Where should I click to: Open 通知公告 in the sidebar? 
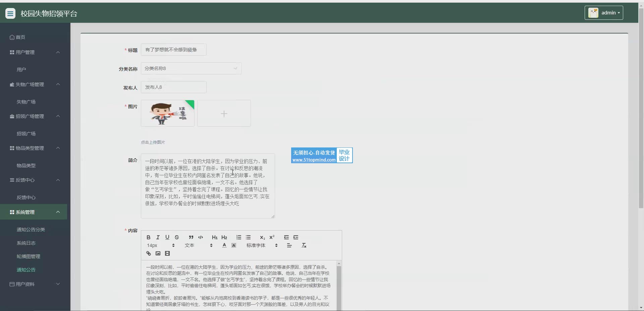26,270
